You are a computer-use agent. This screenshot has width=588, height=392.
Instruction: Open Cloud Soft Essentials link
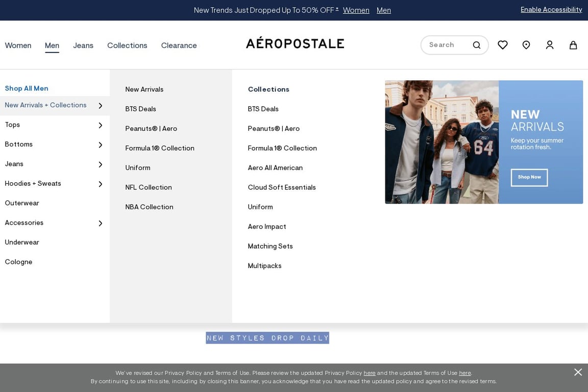(x=282, y=187)
